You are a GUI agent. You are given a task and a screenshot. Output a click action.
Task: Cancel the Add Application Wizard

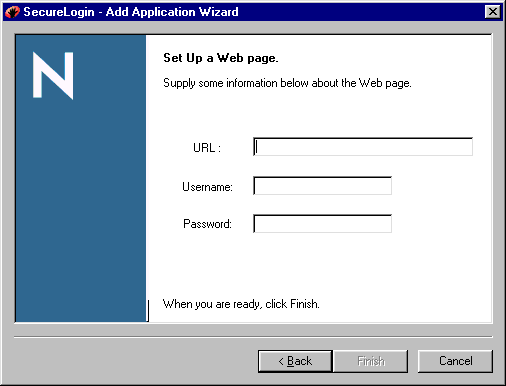click(x=455, y=361)
